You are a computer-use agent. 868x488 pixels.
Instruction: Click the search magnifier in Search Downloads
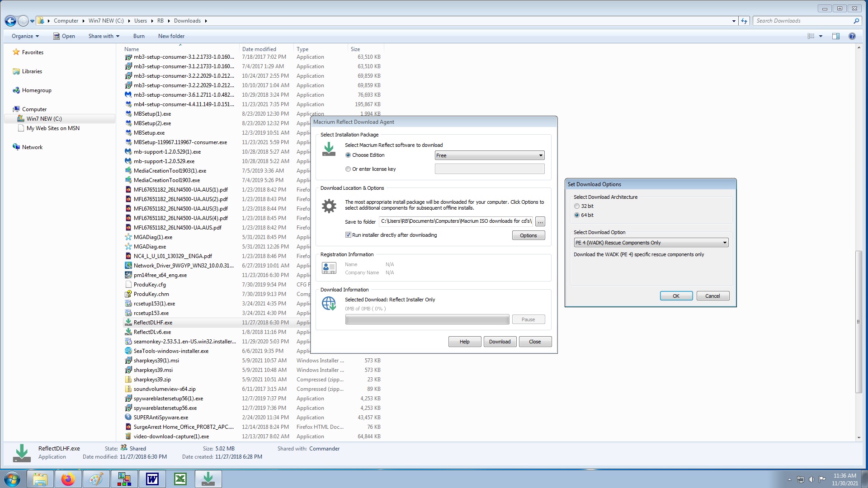[856, 21]
